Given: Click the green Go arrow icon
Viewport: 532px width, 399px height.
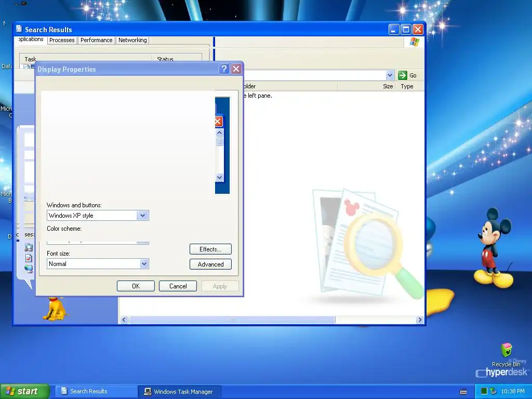Looking at the screenshot, I should pos(403,75).
